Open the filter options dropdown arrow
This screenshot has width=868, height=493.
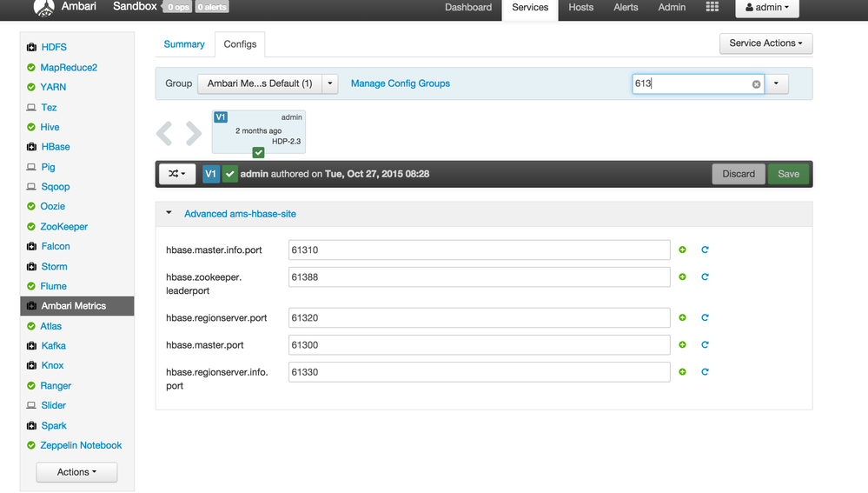776,83
